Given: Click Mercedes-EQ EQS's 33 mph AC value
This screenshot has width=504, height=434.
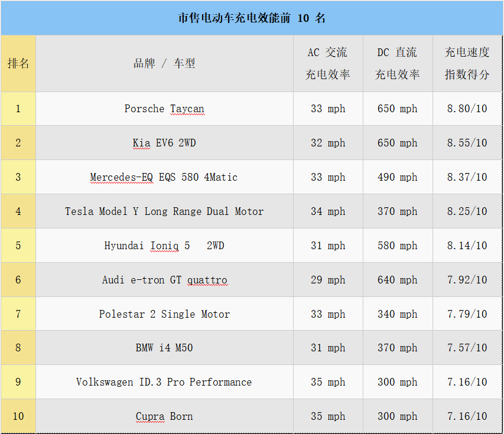Looking at the screenshot, I should pyautogui.click(x=328, y=177).
